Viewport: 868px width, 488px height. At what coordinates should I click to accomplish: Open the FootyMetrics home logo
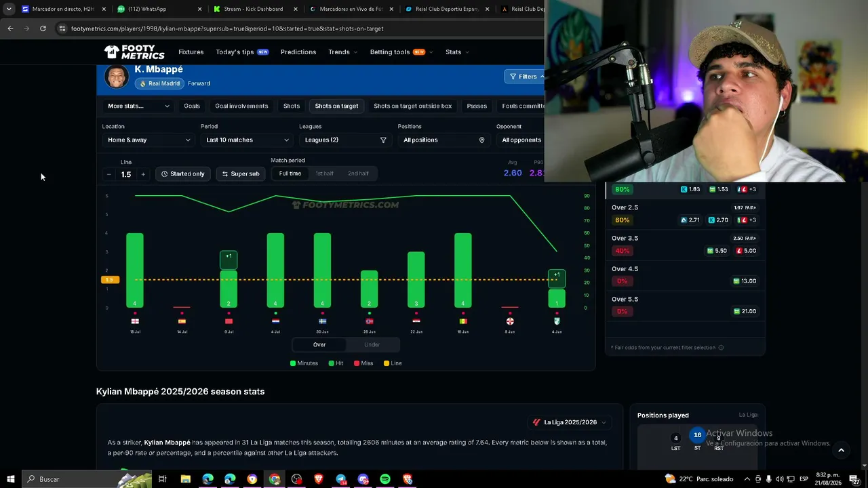pos(134,52)
